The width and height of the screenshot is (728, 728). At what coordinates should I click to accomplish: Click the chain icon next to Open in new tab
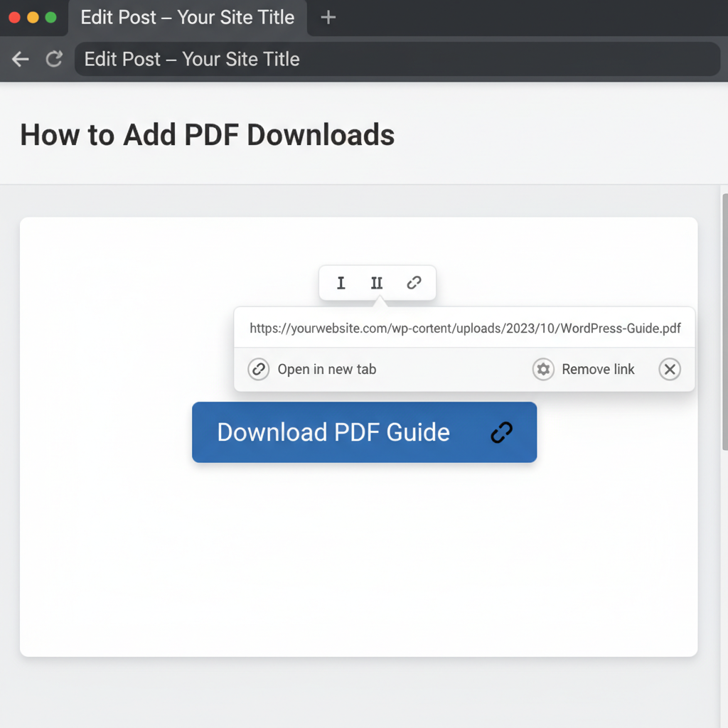click(258, 369)
